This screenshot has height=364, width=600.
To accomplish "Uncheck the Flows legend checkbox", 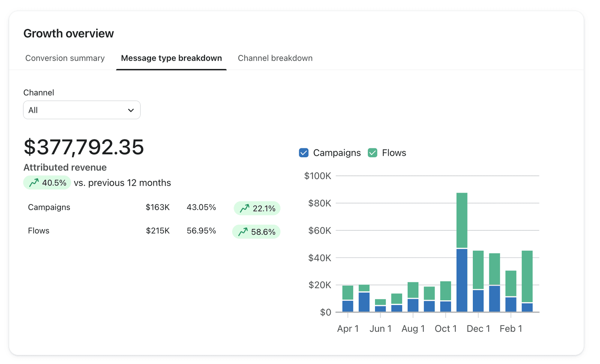I will click(372, 153).
